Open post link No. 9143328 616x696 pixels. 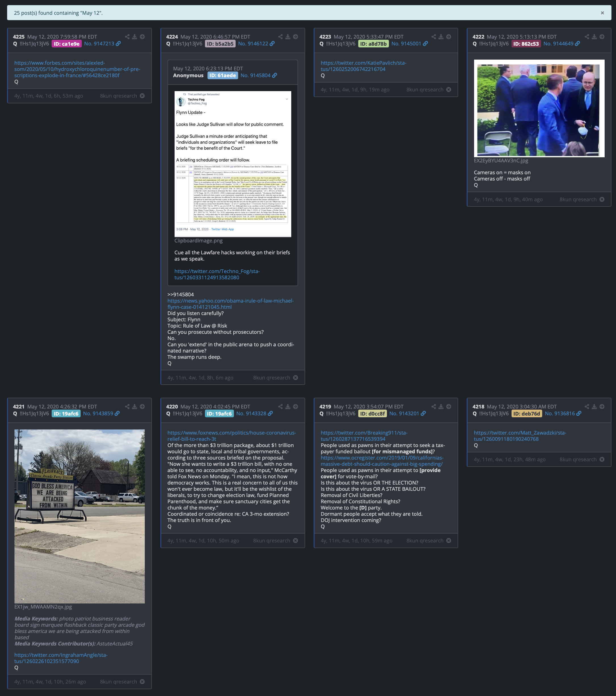[x=254, y=413]
